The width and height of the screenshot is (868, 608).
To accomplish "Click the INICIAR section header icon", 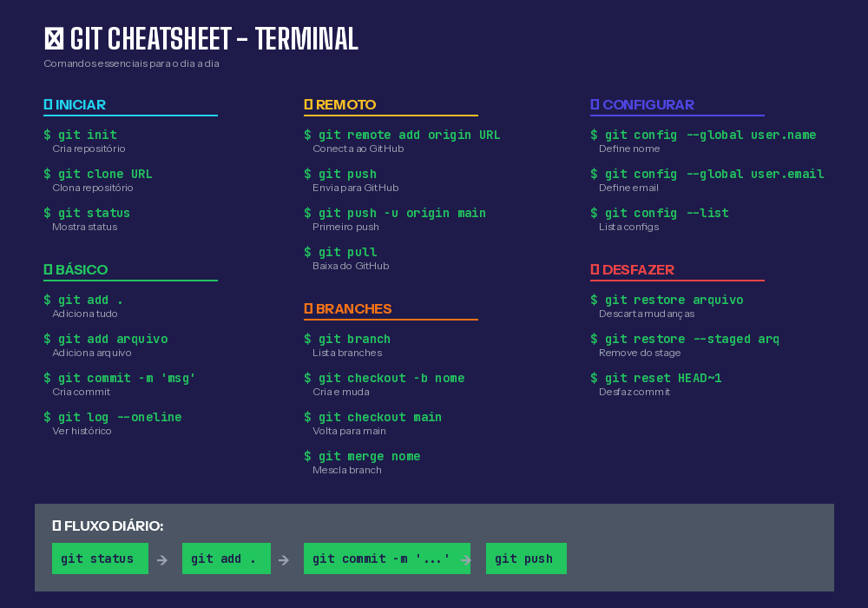I will [x=48, y=104].
